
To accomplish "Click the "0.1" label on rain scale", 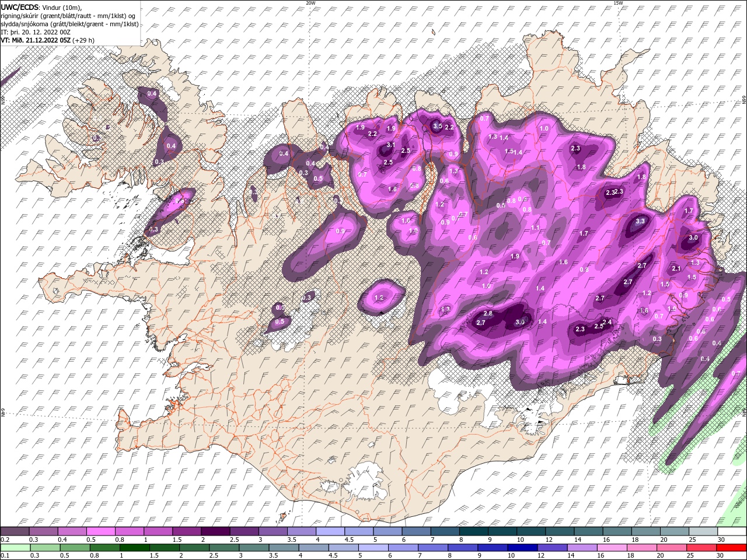I will tap(5, 555).
